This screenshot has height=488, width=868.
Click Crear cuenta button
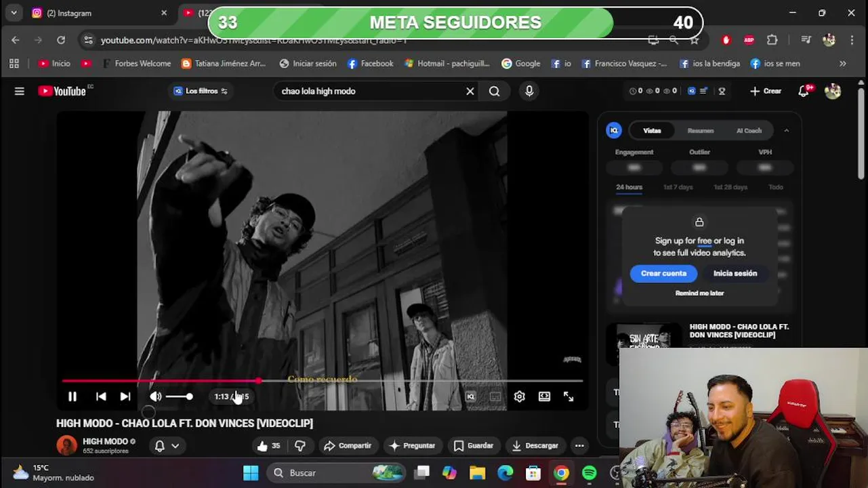664,273
